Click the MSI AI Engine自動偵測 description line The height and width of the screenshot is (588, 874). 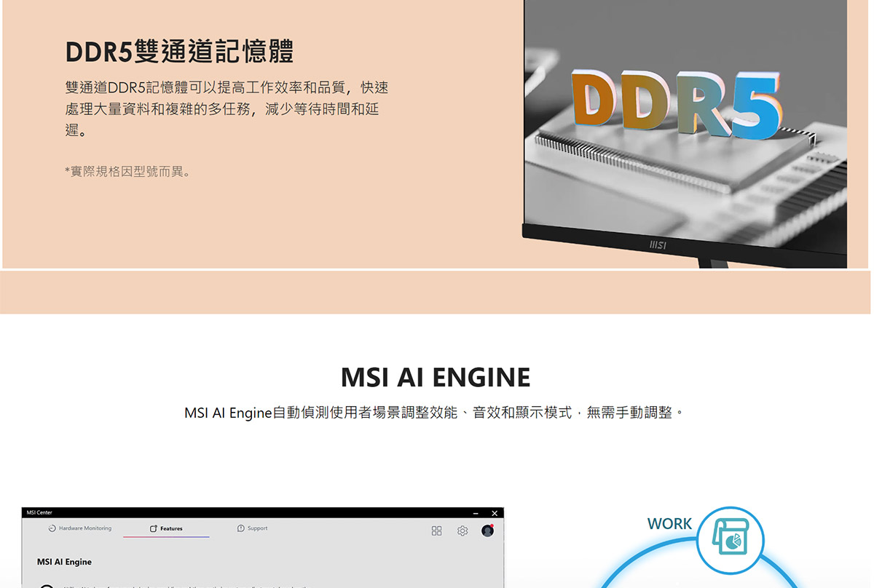[435, 413]
